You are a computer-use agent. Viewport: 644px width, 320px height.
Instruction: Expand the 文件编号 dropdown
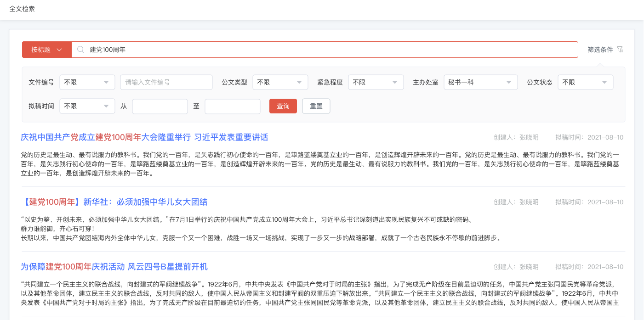[87, 82]
